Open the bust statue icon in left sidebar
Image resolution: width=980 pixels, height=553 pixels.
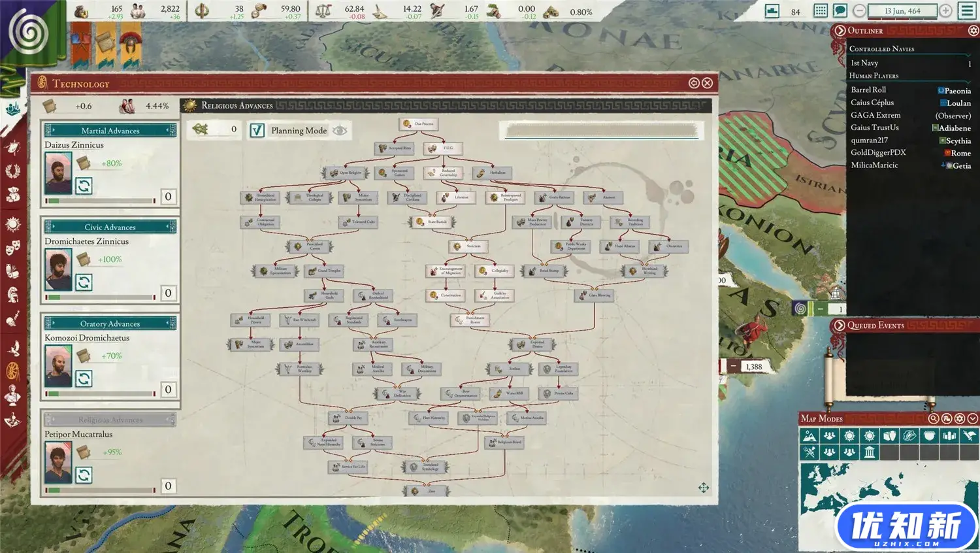(x=12, y=395)
